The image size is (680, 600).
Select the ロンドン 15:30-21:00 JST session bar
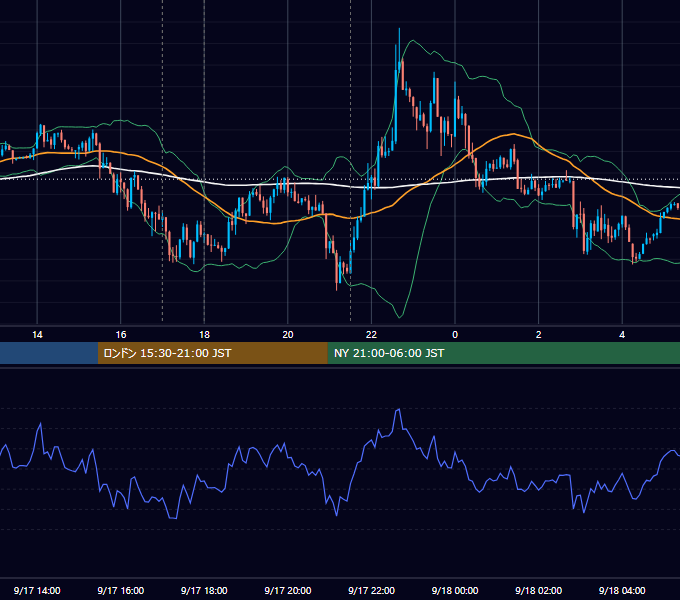pos(212,353)
